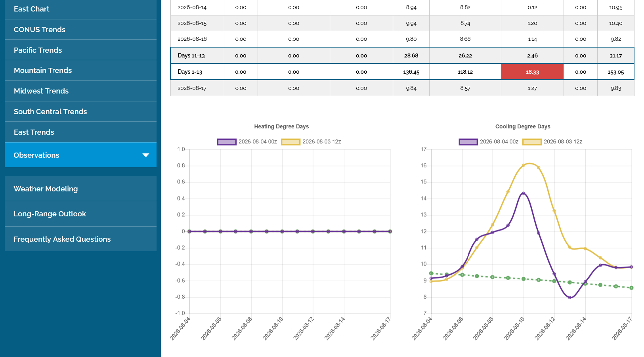
Task: Toggle 2026-08-04 00z series in Heating chart legend
Action: click(x=247, y=142)
